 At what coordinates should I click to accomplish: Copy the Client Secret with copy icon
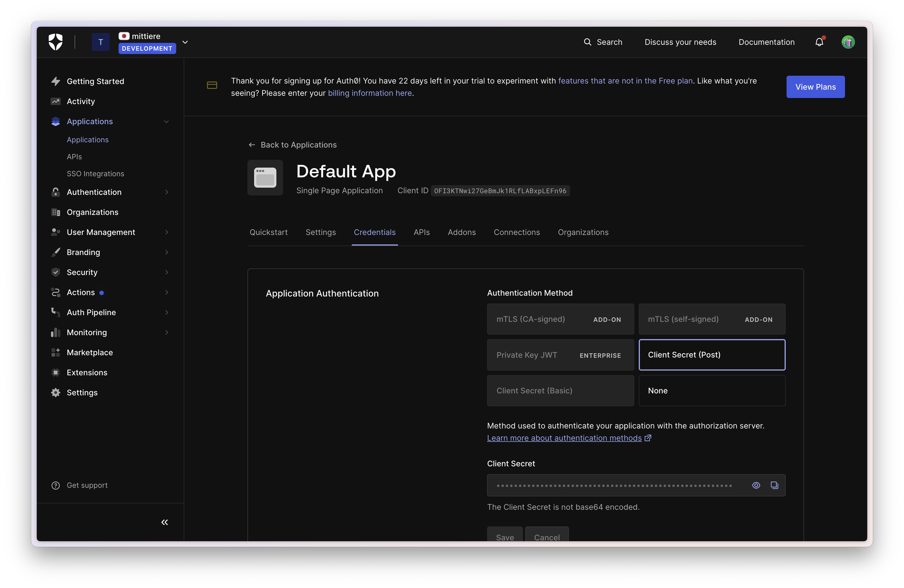point(774,485)
